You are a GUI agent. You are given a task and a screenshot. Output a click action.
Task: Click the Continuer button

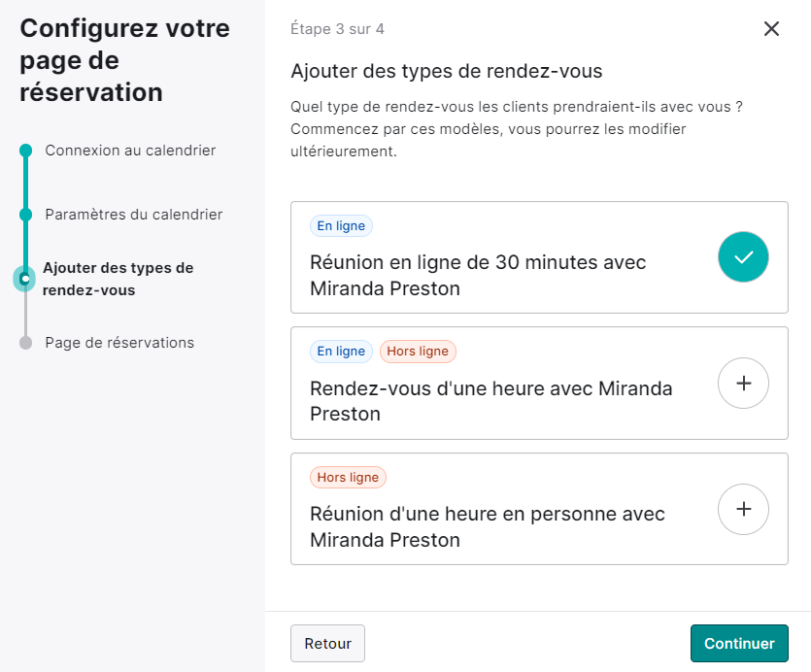(739, 643)
